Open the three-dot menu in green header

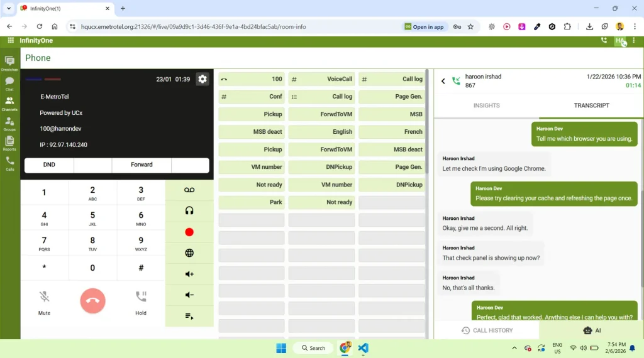(634, 40)
